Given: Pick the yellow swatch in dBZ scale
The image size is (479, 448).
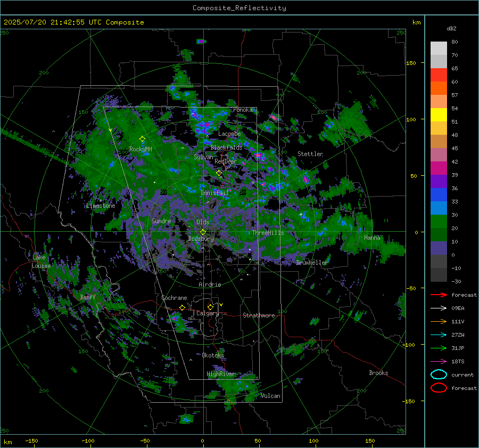Looking at the screenshot, I should click(x=439, y=115).
